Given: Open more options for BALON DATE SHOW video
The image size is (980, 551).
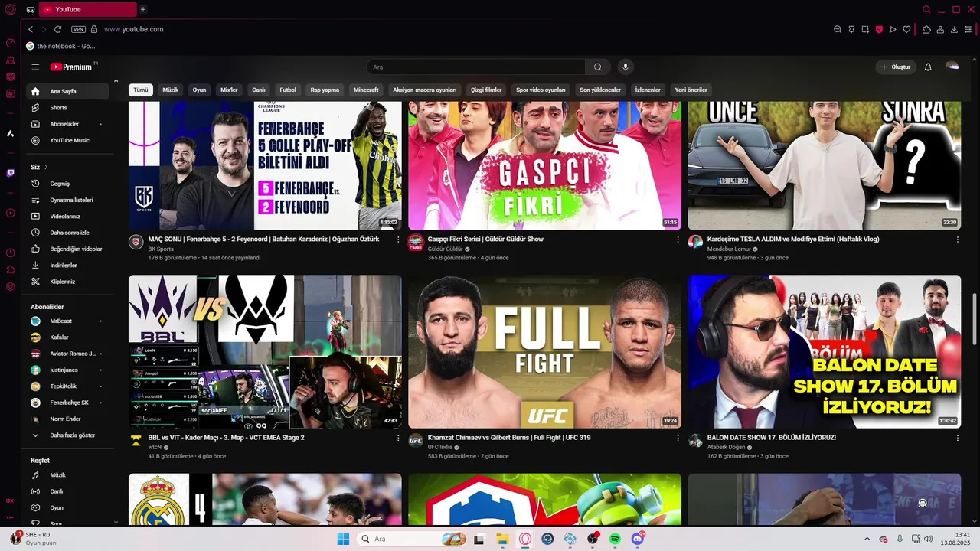Looking at the screenshot, I should [x=957, y=438].
